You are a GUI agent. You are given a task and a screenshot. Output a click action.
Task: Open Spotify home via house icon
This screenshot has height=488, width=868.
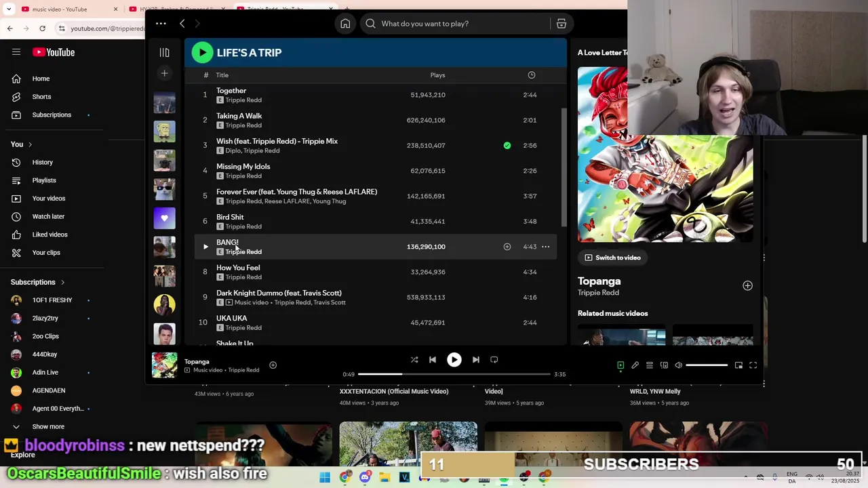click(x=345, y=24)
